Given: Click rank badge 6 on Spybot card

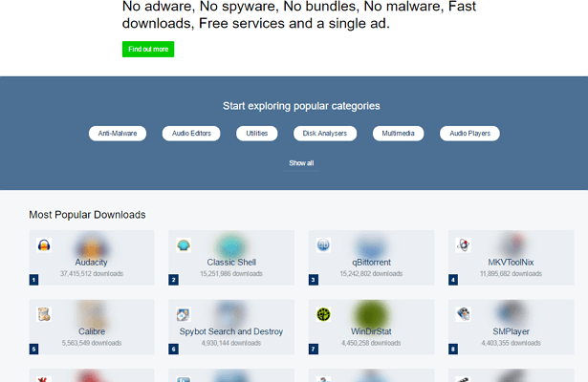Looking at the screenshot, I should 173,349.
